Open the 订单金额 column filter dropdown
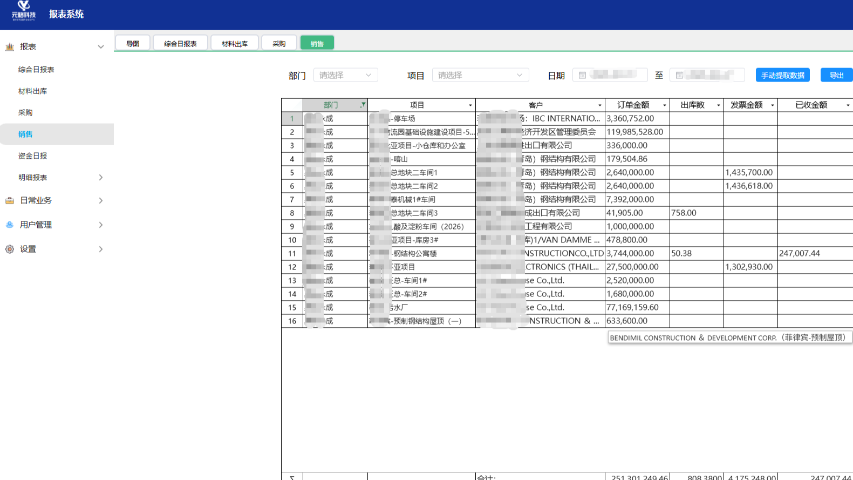This screenshot has width=853, height=480. pyautogui.click(x=662, y=105)
